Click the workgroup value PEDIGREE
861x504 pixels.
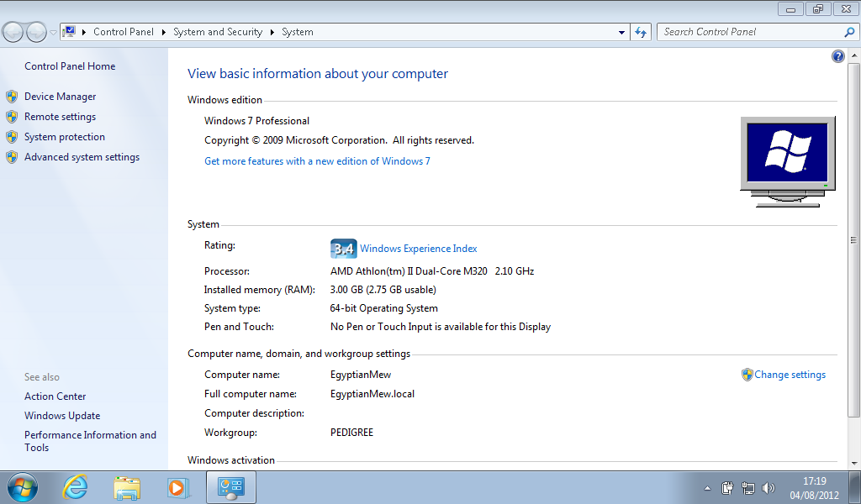(x=351, y=433)
